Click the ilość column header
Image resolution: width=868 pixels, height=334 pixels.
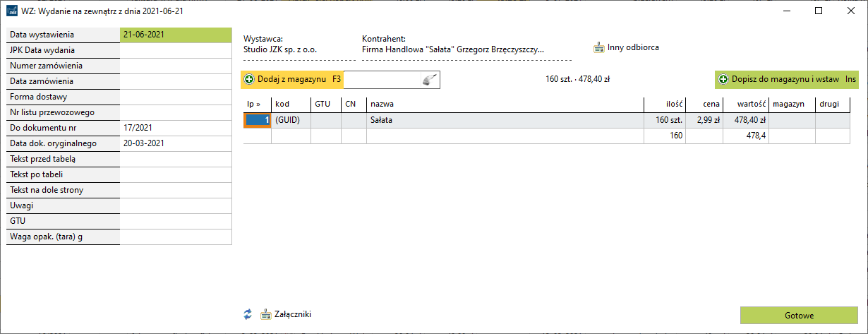[x=664, y=104]
